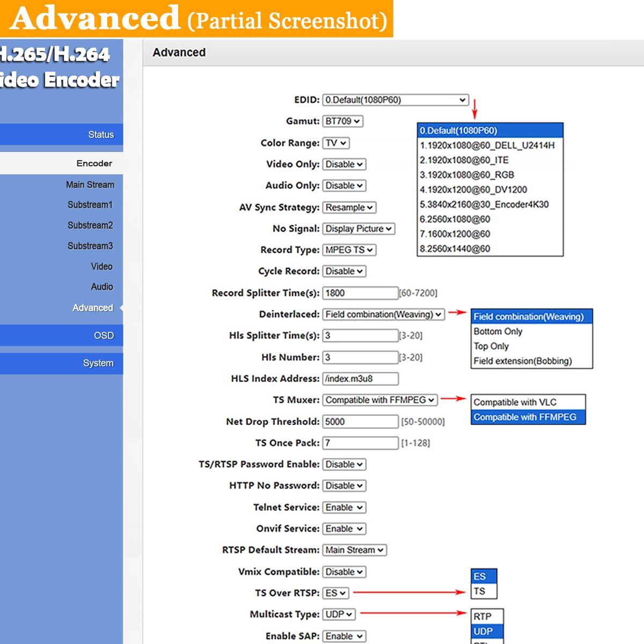The width and height of the screenshot is (644, 644).
Task: Open Audio settings in sidebar
Action: click(x=101, y=287)
